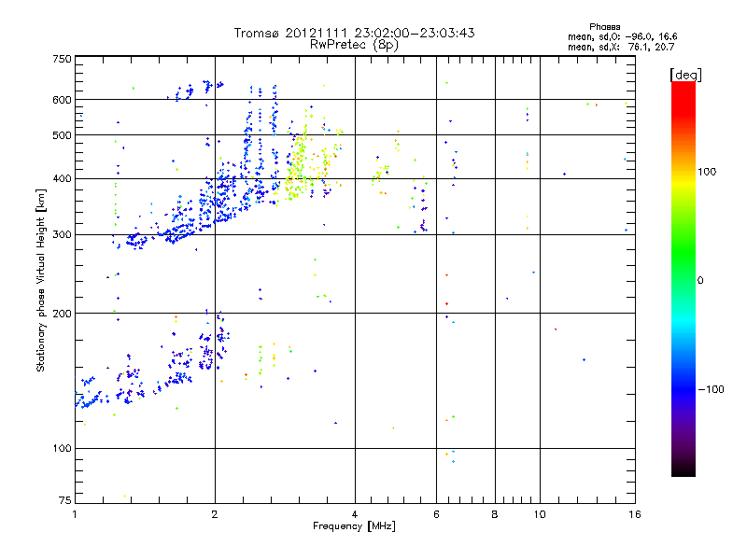Click the 'Frequency [MHz]' axis label
747x560 pixels.
coord(354,525)
